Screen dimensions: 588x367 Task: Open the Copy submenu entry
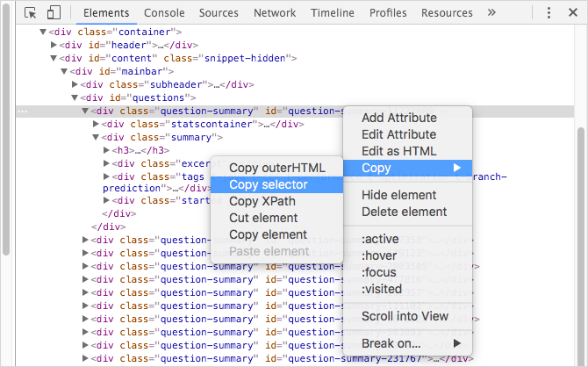click(x=407, y=168)
